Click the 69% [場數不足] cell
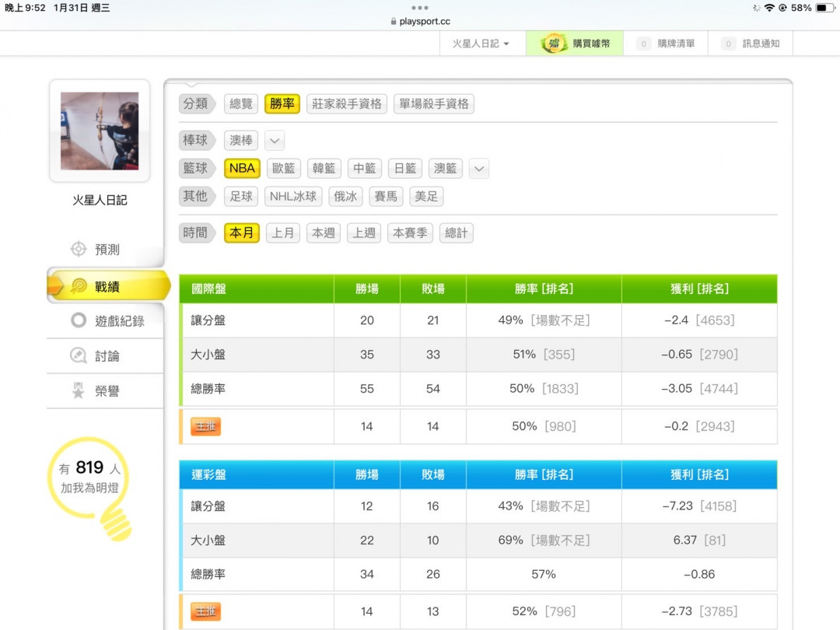 tap(544, 540)
